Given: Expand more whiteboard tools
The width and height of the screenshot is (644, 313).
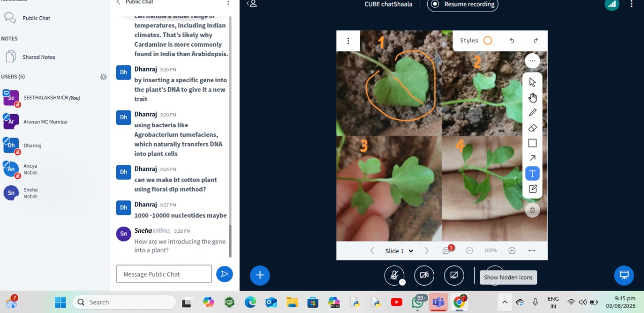Looking at the screenshot, I should pyautogui.click(x=532, y=61).
